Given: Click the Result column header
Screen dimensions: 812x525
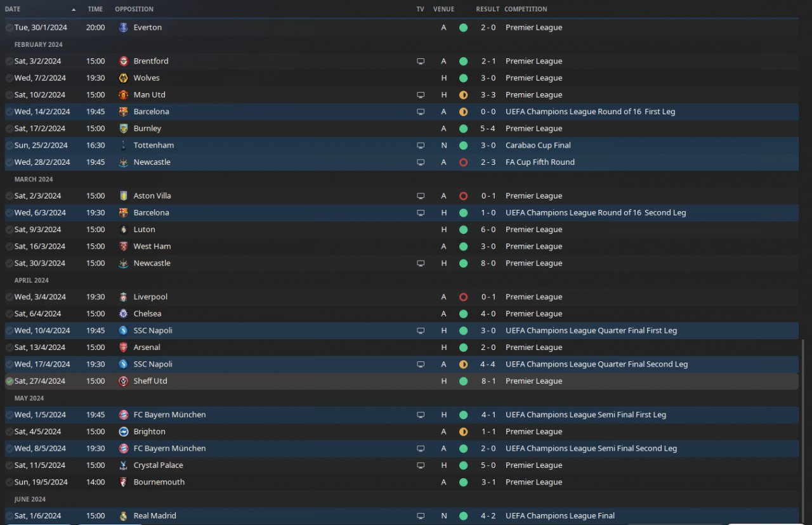Looking at the screenshot, I should (487, 10).
